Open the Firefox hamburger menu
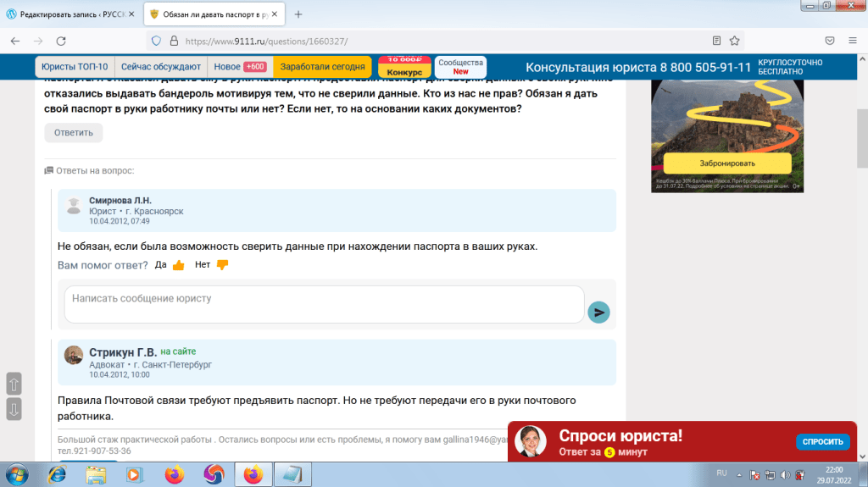This screenshot has width=868, height=487. (854, 41)
